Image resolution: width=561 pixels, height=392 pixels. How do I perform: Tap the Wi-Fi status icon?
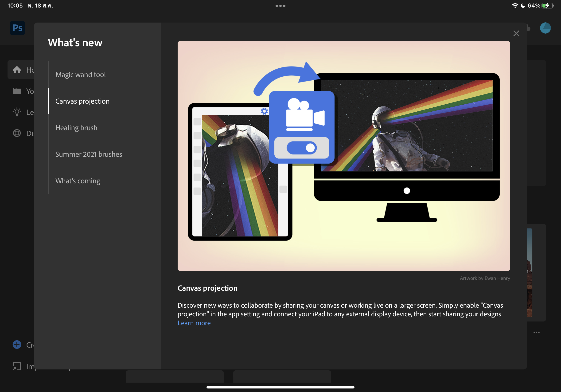514,6
